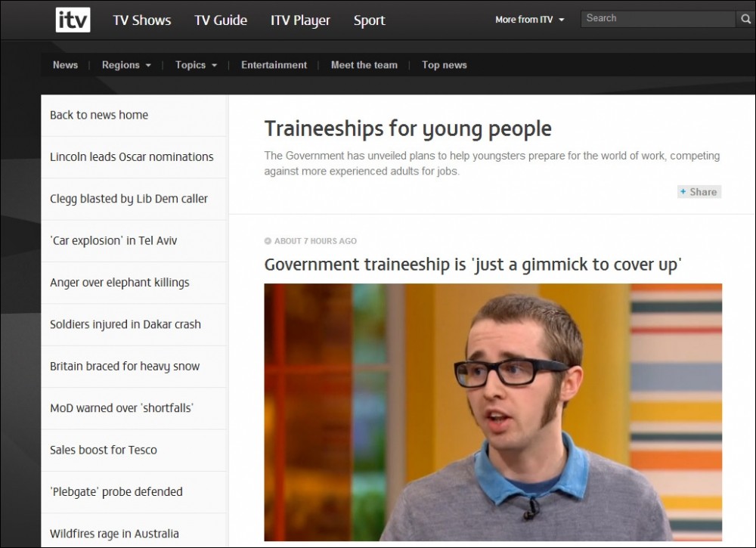Click the Share plus button
This screenshot has width=756, height=548.
point(699,192)
